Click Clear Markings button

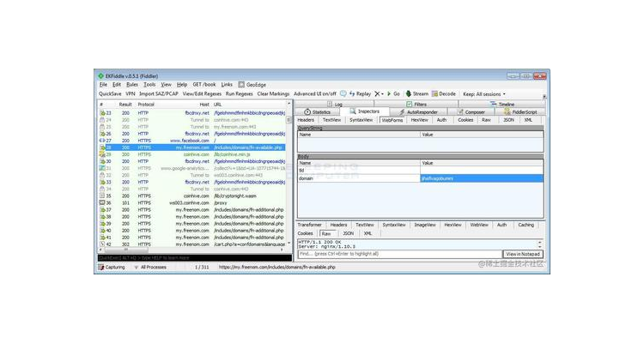[273, 94]
